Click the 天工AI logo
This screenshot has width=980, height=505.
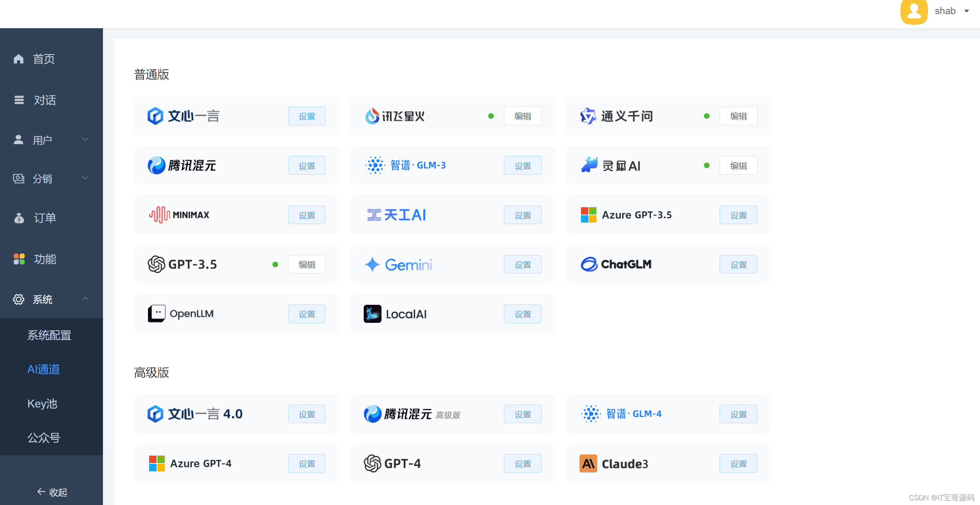374,215
